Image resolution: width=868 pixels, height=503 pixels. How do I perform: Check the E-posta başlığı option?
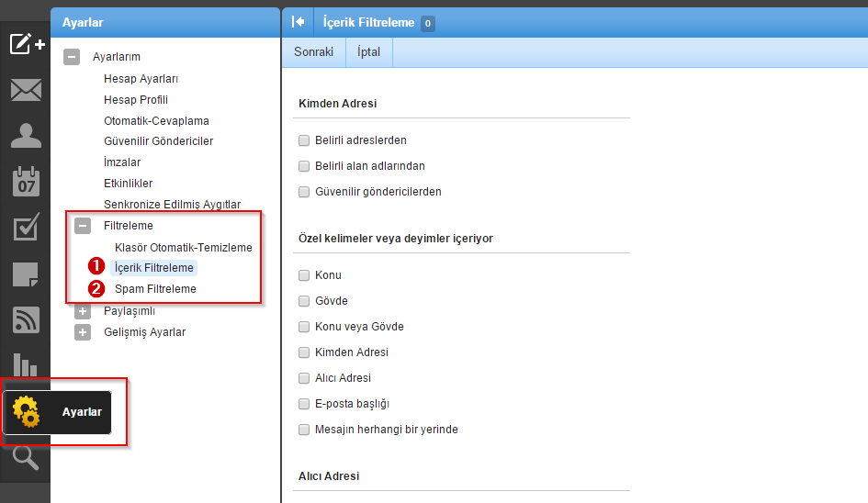(304, 404)
